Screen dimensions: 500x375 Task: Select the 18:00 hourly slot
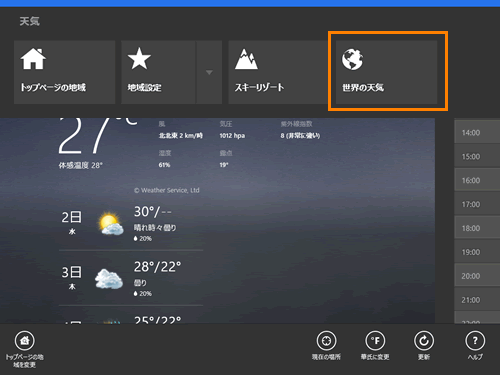click(x=477, y=228)
